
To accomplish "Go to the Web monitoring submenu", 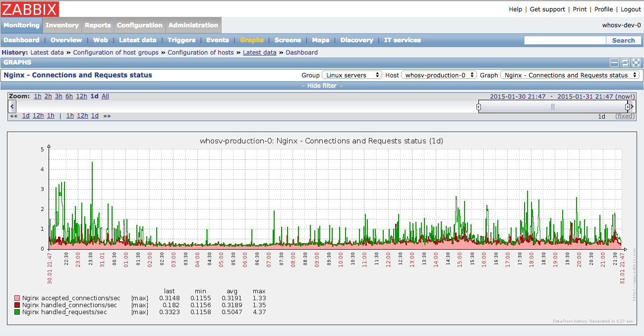I will pos(101,40).
